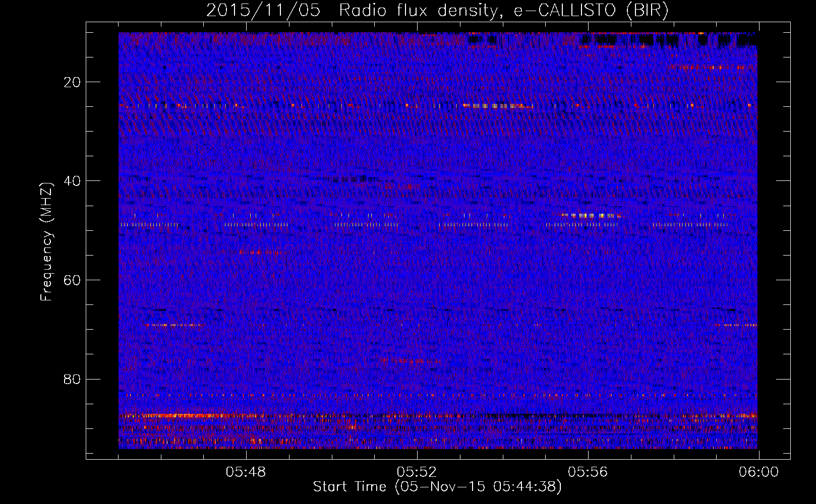Click the 05:52 time tick label

pyautogui.click(x=417, y=472)
